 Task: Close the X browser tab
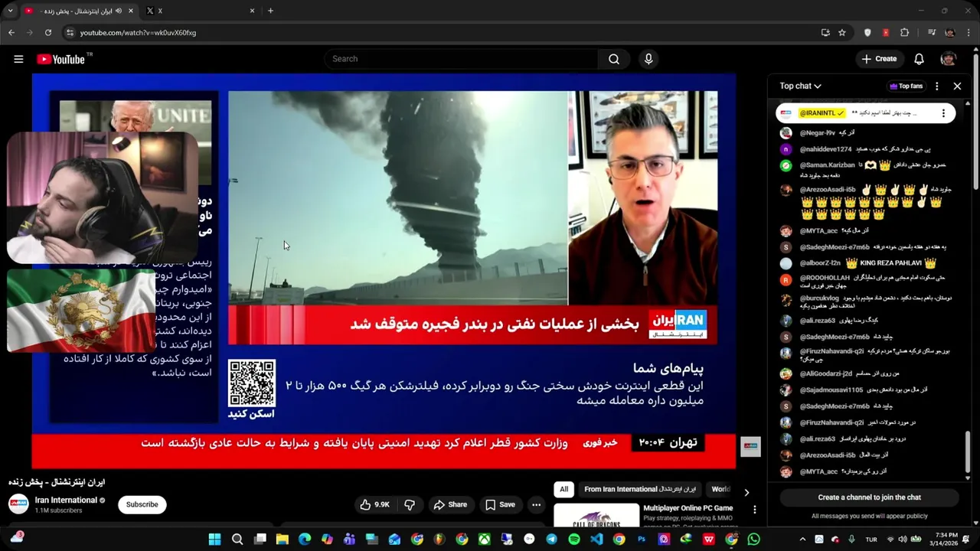pos(252,11)
